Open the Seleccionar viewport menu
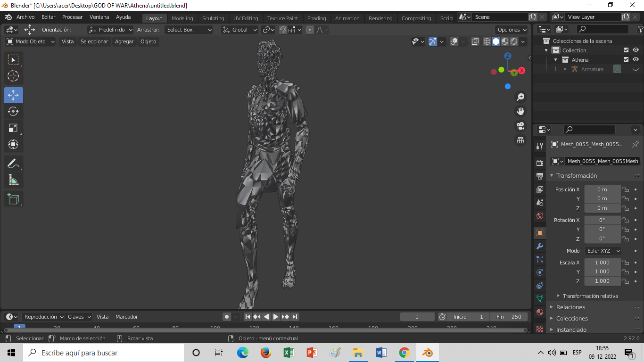Screen dimensions: 644x362 pyautogui.click(x=94, y=41)
